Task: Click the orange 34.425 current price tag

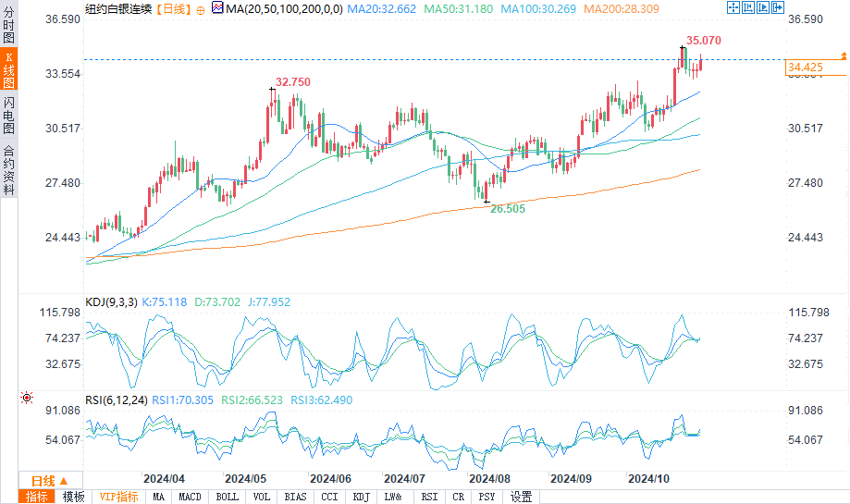Action: coord(806,68)
